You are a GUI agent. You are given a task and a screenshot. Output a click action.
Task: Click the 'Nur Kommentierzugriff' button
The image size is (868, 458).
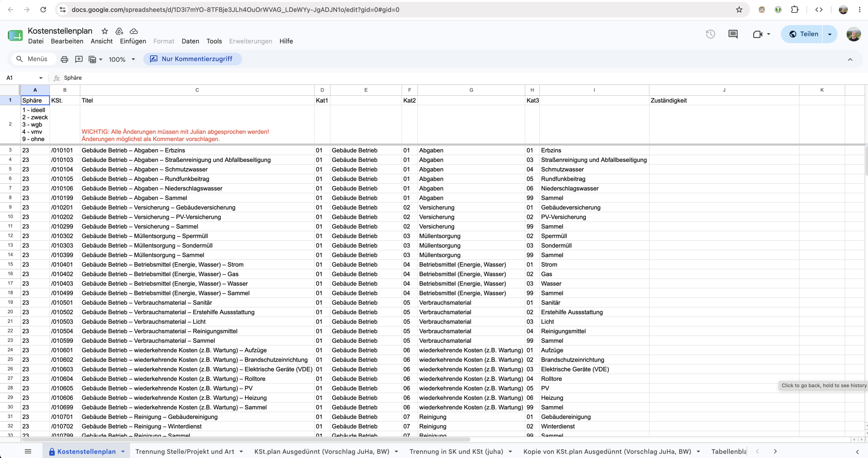point(193,59)
